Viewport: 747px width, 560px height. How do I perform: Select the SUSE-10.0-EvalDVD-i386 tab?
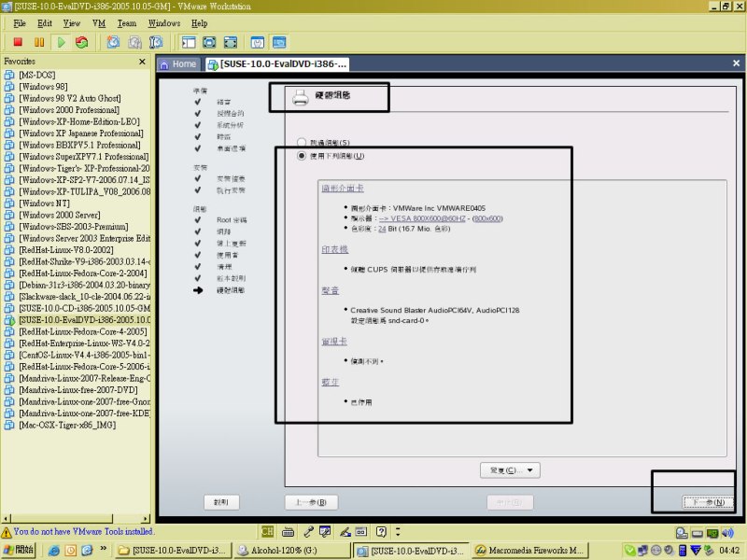click(278, 64)
